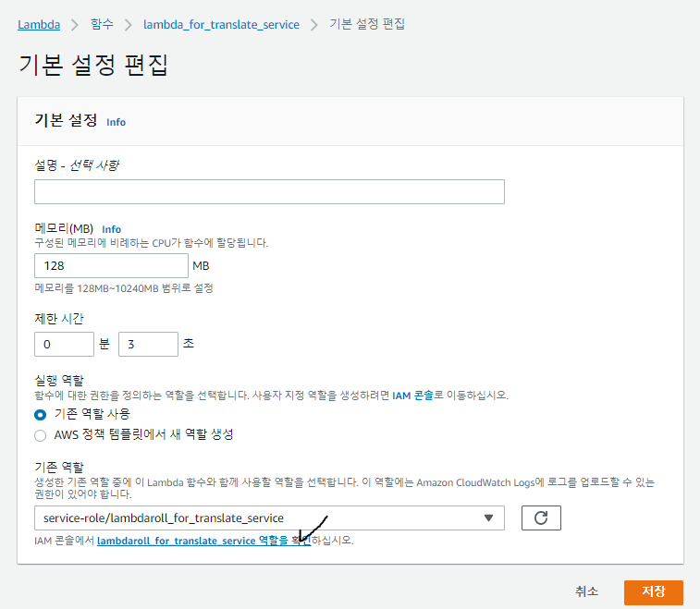Image resolution: width=700 pixels, height=609 pixels.
Task: Open the Lambda breadcrumb link
Action: tap(39, 25)
